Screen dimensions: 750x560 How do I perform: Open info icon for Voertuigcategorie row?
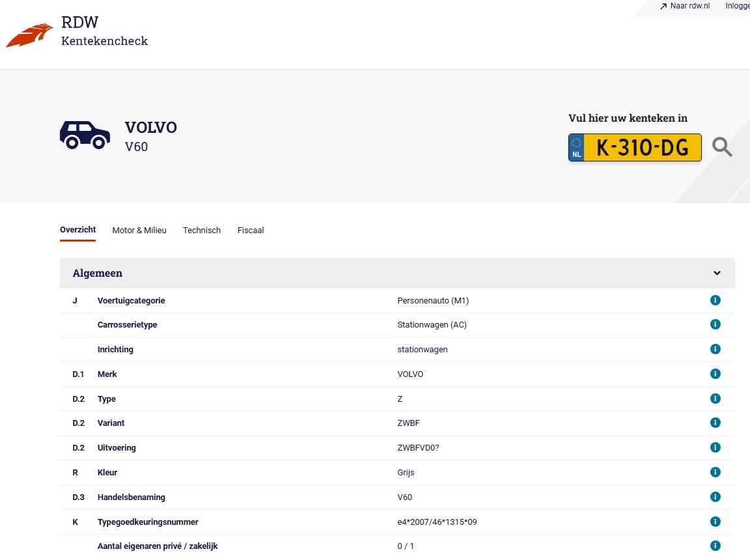pyautogui.click(x=715, y=300)
